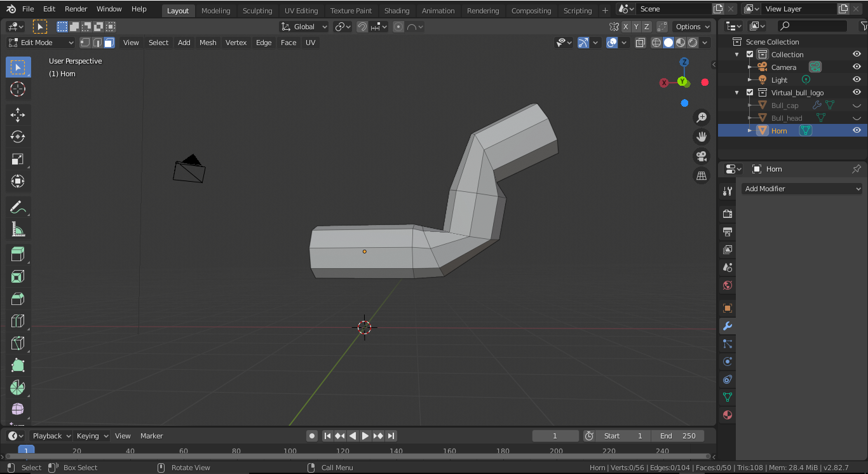Image resolution: width=868 pixels, height=474 pixels.
Task: Collapse the Virtual_bull_logo collection
Action: [x=737, y=93]
